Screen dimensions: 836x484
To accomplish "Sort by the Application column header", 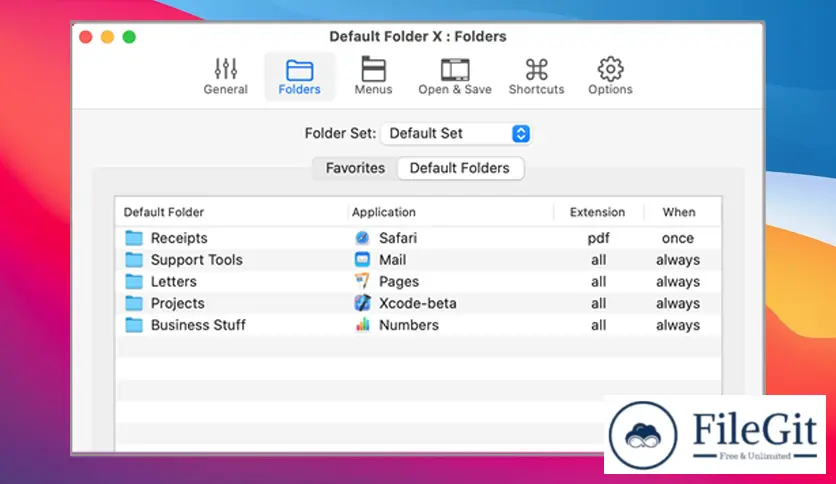I will coord(384,212).
